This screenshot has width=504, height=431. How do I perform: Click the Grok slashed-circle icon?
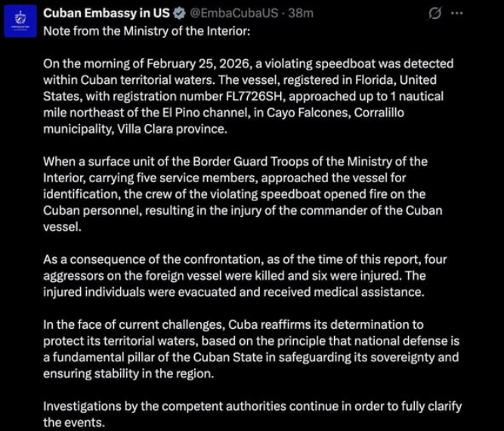point(435,14)
